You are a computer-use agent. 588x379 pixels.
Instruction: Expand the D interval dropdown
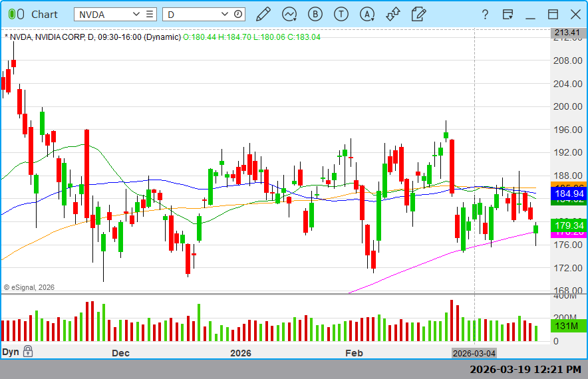[225, 14]
